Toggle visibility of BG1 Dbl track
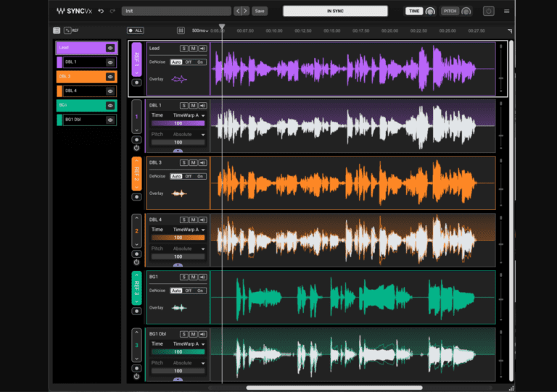557x392 pixels. [x=110, y=120]
